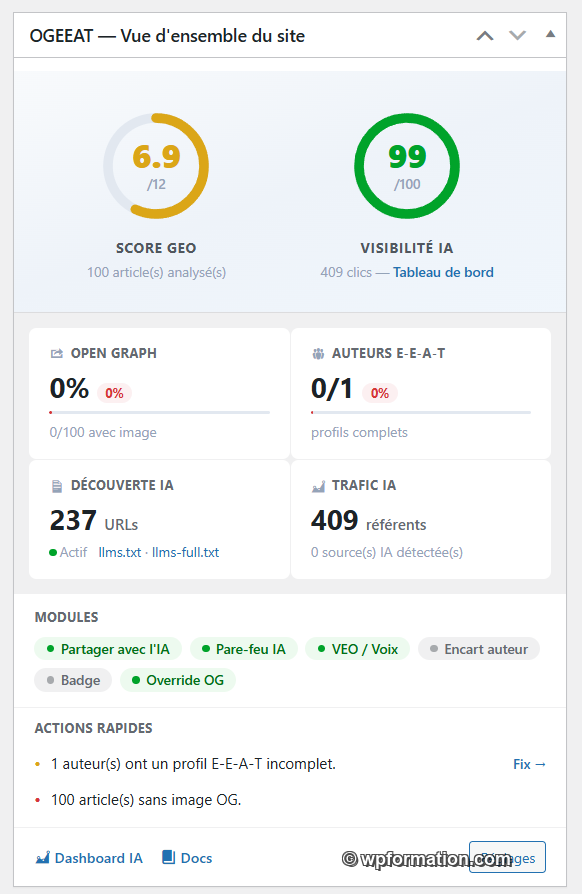Click the Découverte IA document icon
This screenshot has width=582, height=894.
56,486
